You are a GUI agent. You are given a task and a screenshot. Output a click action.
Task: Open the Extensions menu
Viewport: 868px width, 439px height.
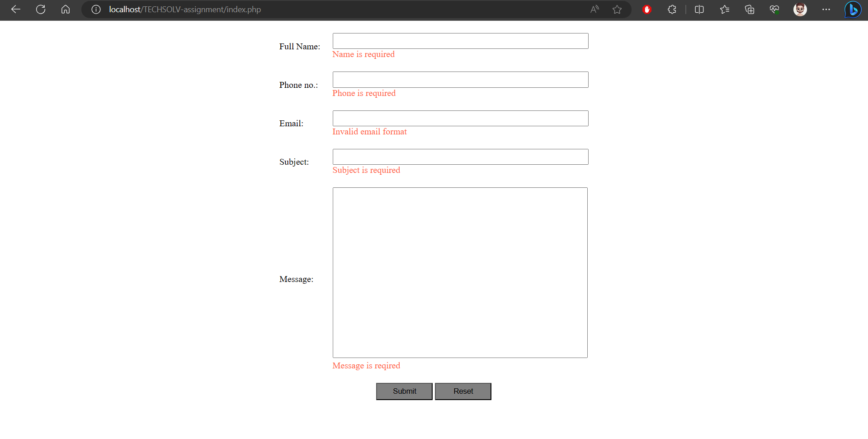point(672,10)
